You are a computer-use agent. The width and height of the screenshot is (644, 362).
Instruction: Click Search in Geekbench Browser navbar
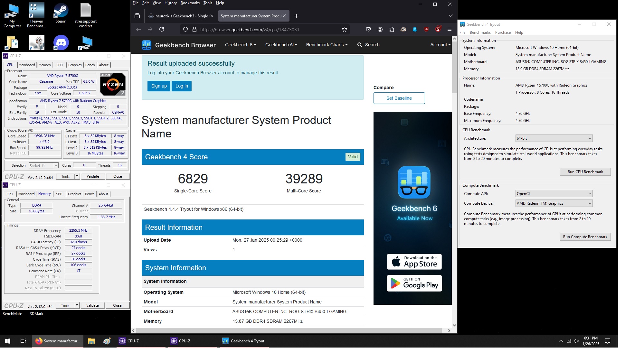point(369,45)
